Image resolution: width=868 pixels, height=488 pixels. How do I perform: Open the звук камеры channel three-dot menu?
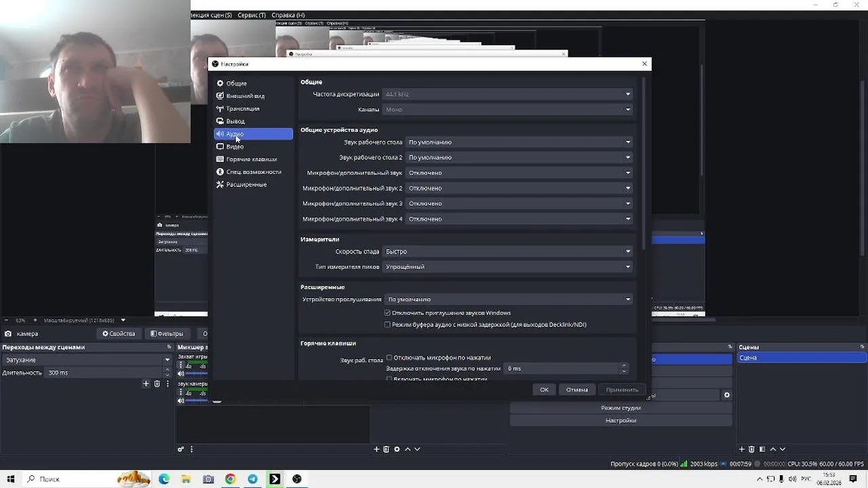[x=180, y=393]
